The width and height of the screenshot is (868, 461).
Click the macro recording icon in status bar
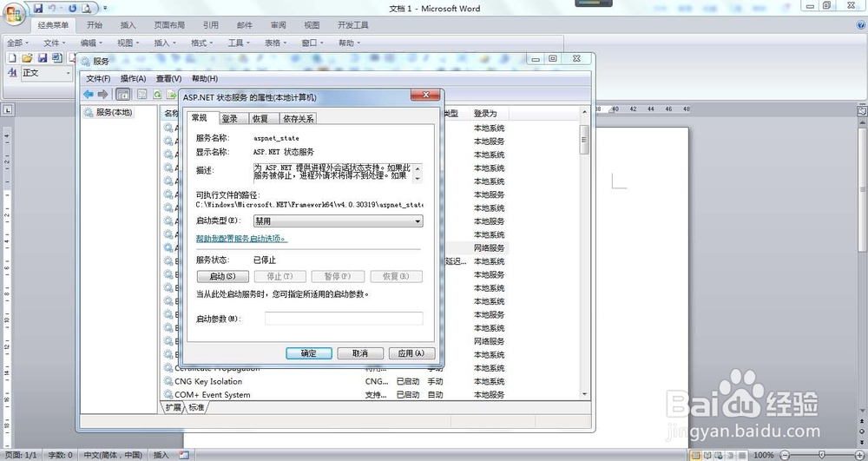pos(184,455)
